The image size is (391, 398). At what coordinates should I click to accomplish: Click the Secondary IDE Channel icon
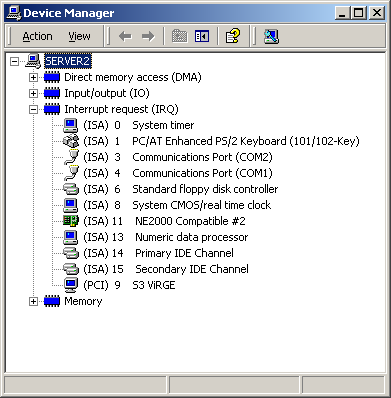coord(71,269)
